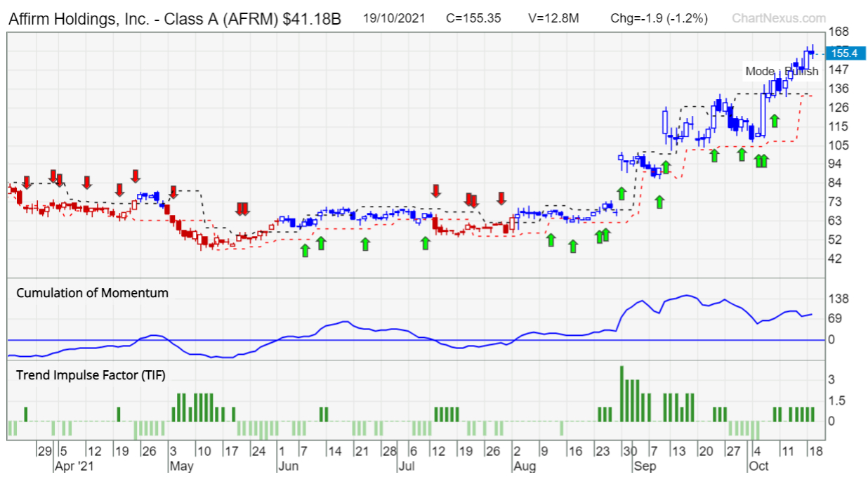Click the 136 price axis label
Screen dimensions: 868x477
pyautogui.click(x=840, y=89)
